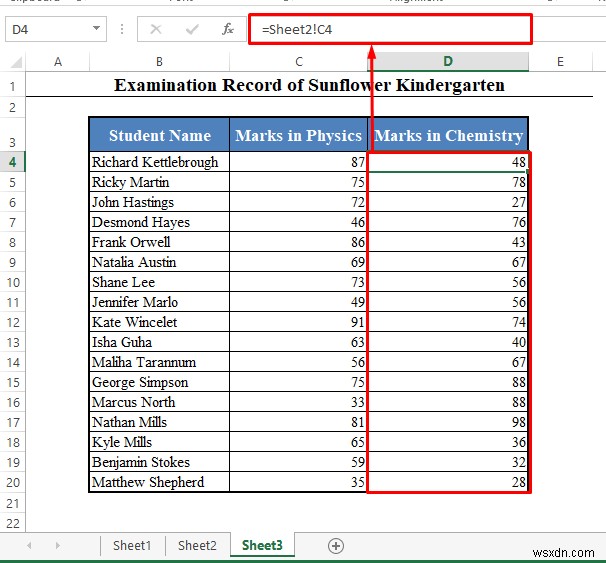This screenshot has height=563, width=606.
Task: Select column A header
Action: (x=58, y=62)
